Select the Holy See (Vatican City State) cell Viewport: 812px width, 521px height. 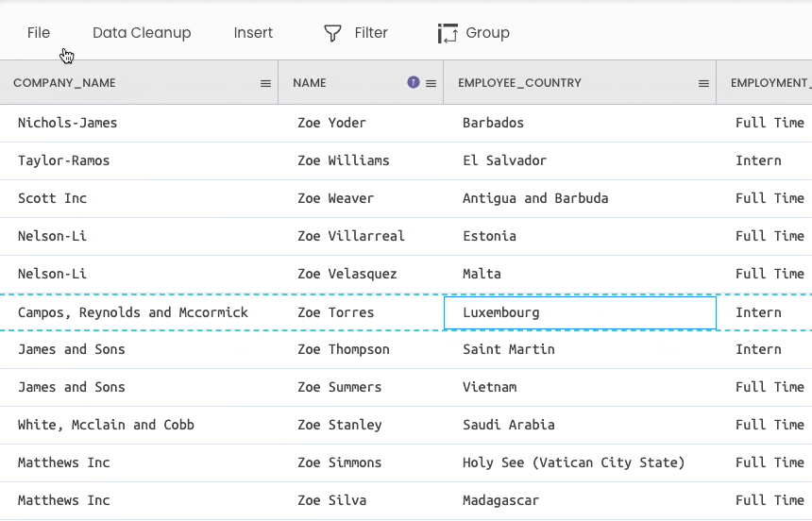pyautogui.click(x=573, y=462)
